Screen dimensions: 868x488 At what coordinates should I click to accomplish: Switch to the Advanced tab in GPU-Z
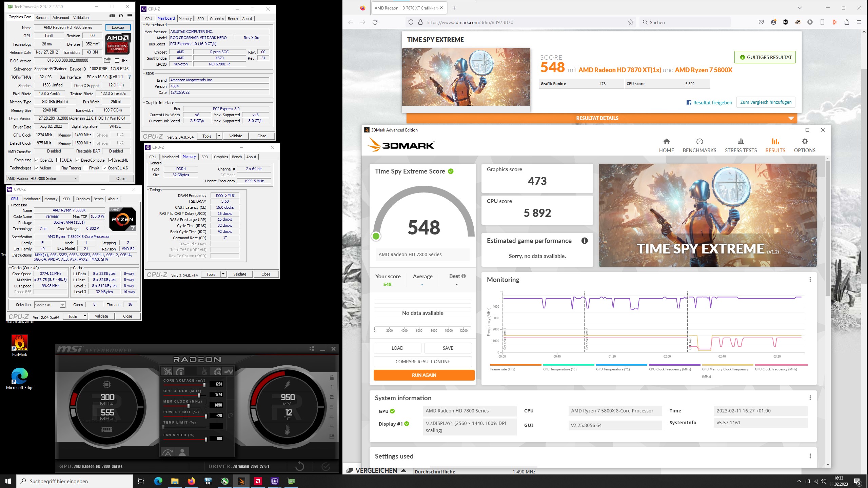point(61,18)
